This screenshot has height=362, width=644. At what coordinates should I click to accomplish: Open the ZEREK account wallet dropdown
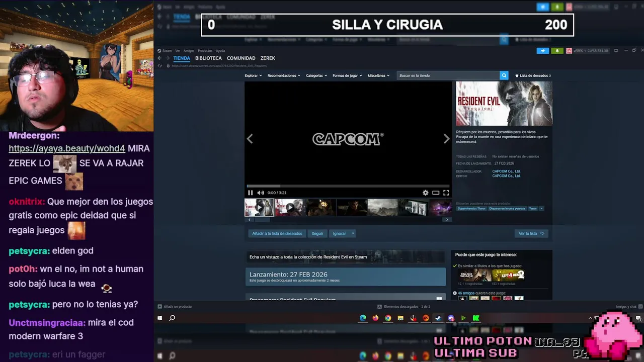tap(587, 51)
